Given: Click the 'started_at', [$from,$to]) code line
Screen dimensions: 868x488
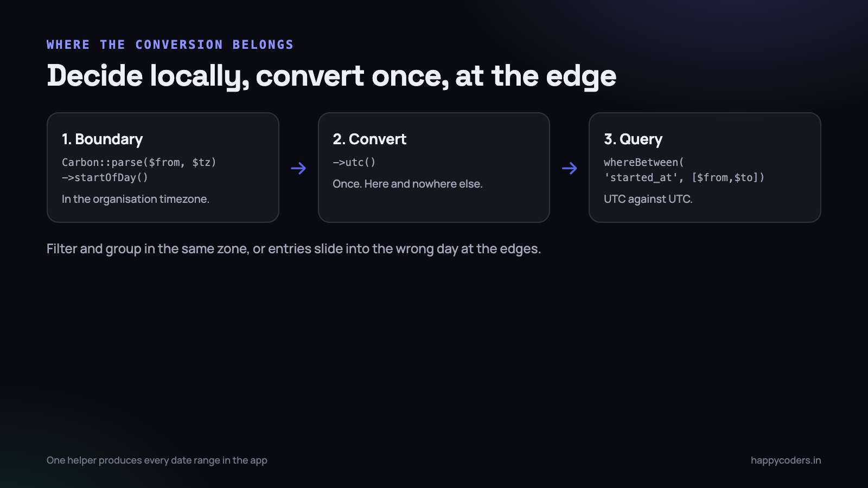Looking at the screenshot, I should click(x=684, y=177).
